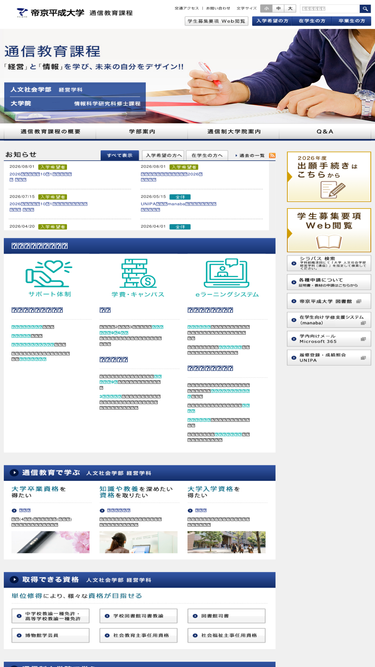Open the 過去の一覧 link

250,156
